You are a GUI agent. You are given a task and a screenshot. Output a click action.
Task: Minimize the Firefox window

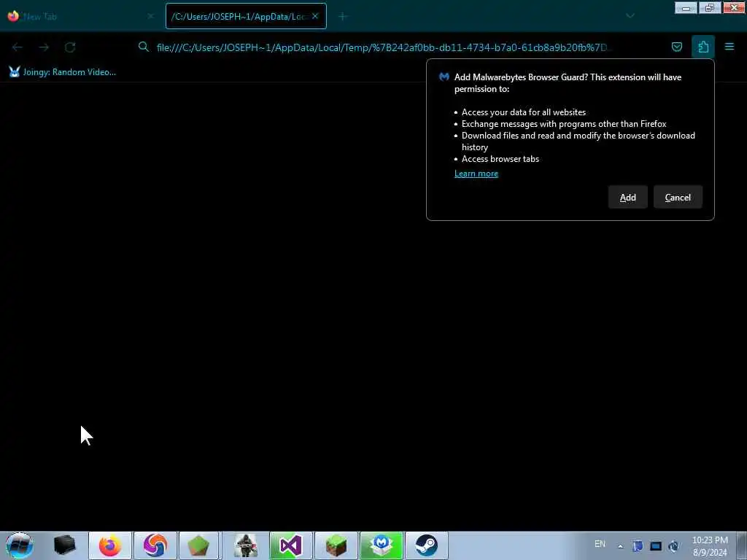pyautogui.click(x=686, y=7)
